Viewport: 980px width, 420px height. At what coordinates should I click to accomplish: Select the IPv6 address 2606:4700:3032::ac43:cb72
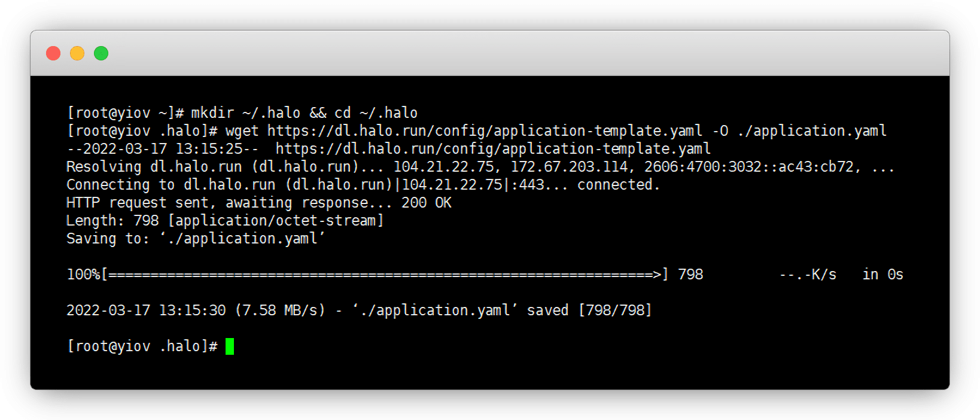tap(748, 167)
